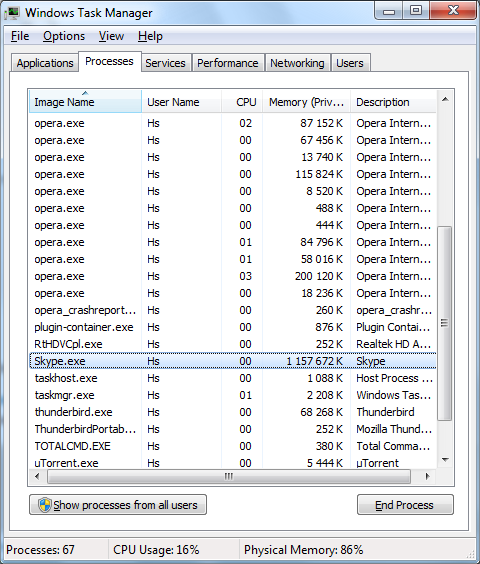Sort by Image Name column header
Screen dimensions: 480x564
(85, 102)
